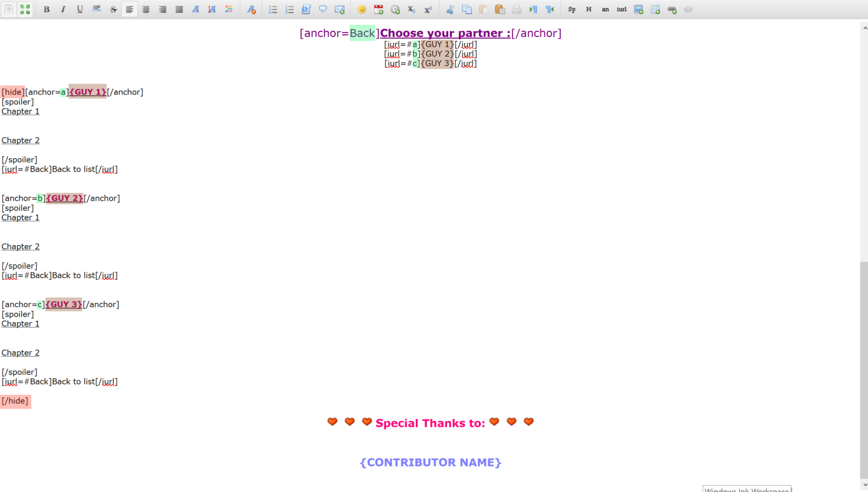Toggle bold formatting
This screenshot has height=492, width=868.
(47, 9)
